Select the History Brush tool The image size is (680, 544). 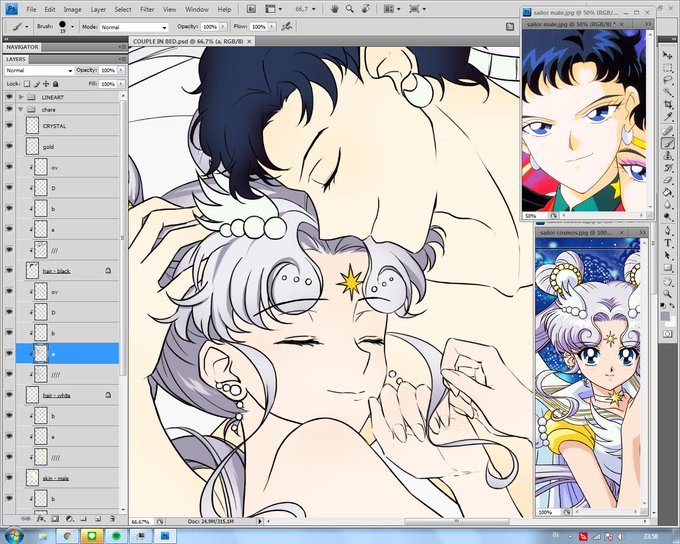tap(667, 167)
